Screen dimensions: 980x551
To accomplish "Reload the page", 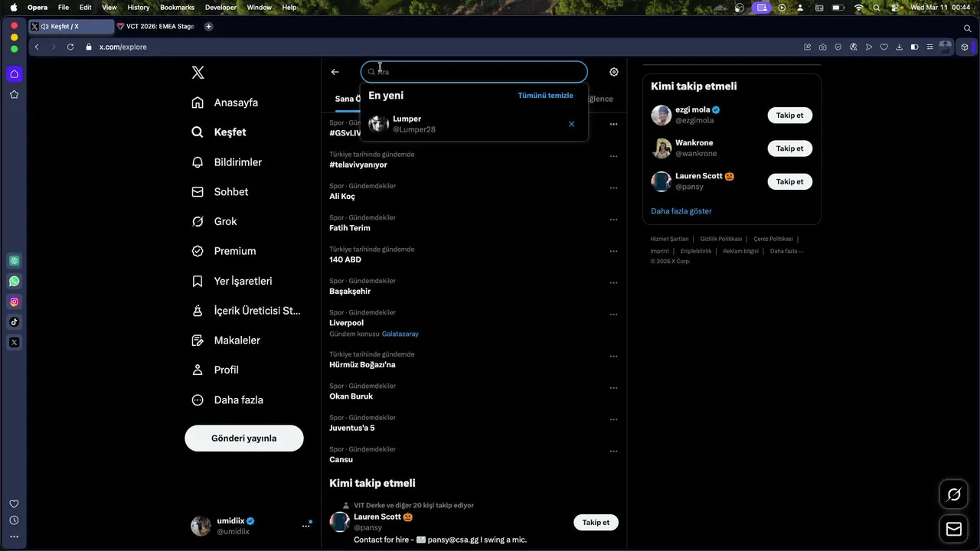I will tap(70, 47).
